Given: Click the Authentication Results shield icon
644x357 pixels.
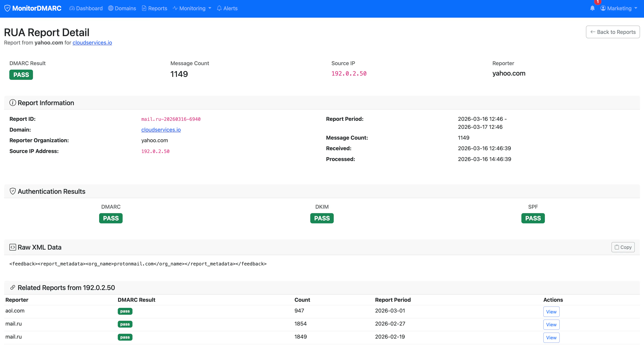Looking at the screenshot, I should [x=13, y=191].
